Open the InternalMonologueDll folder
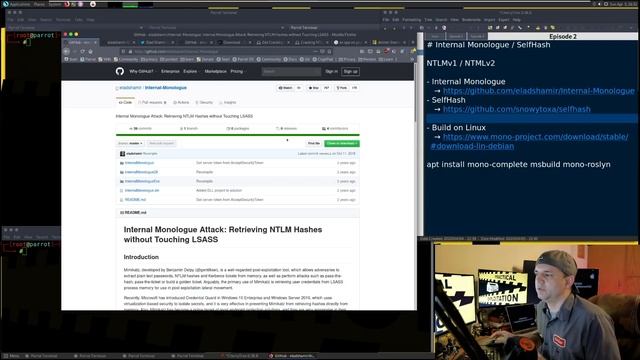The width and height of the screenshot is (640, 360). pyautogui.click(x=141, y=172)
